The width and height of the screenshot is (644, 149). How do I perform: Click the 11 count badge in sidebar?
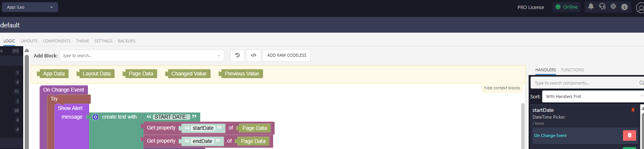(16, 92)
